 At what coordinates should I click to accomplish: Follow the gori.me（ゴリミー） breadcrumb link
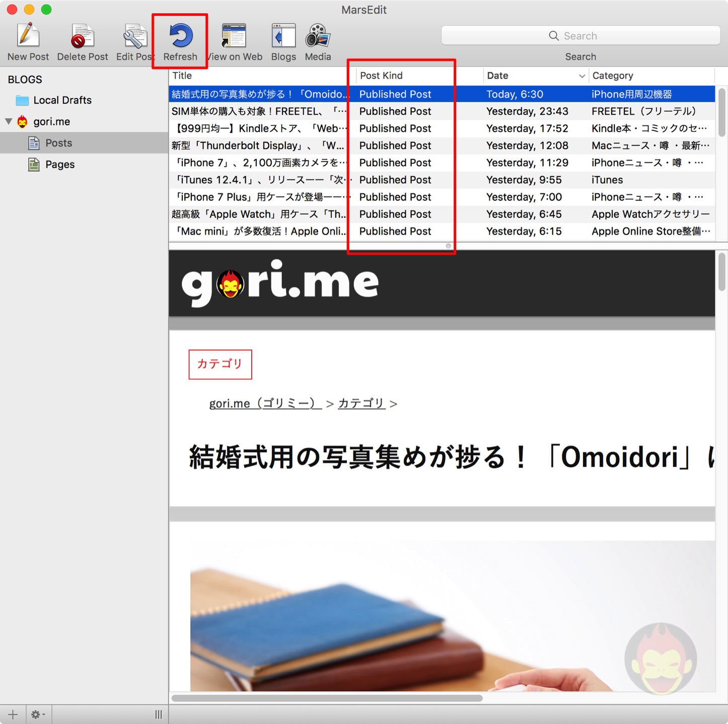(x=265, y=403)
